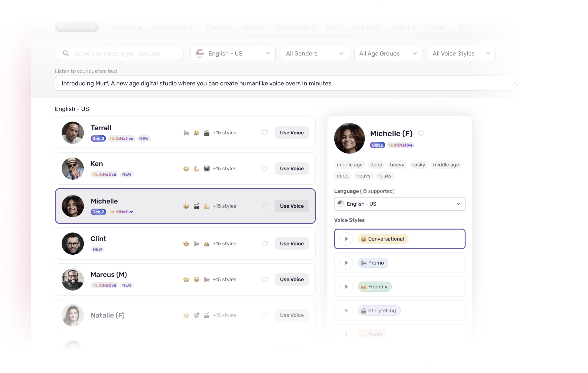The width and height of the screenshot is (588, 373).
Task: Click the clapperboard style icon on Michelle row
Action: pos(197,206)
